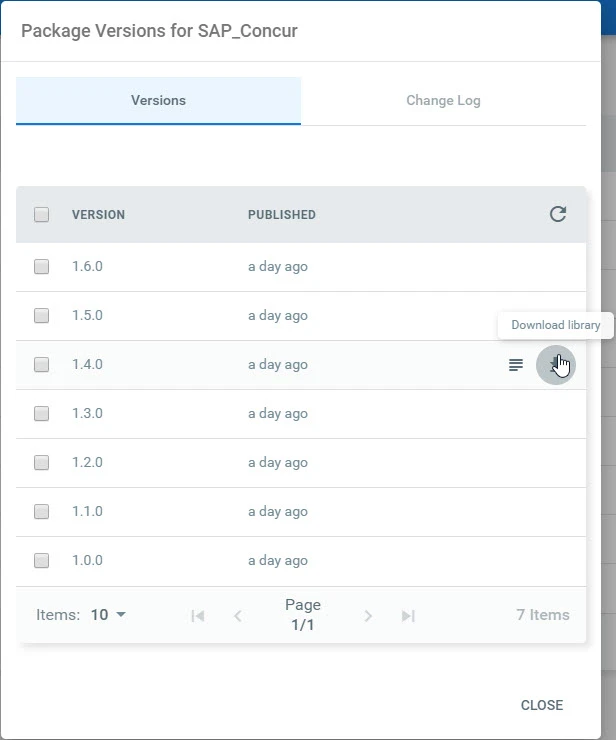
Task: Mark the checkbox beside version 1.1.0
Action: click(x=42, y=512)
